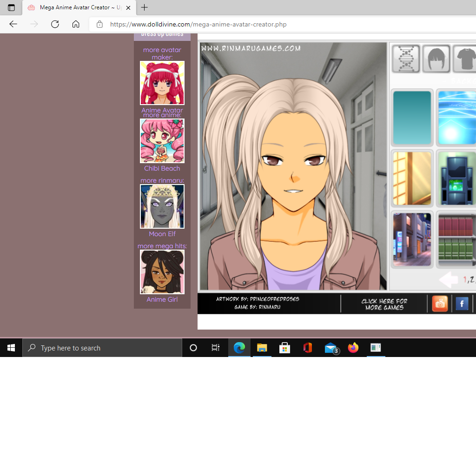Viewport: 476px width, 476px height.
Task: Select the night city street background
Action: [x=412, y=239]
